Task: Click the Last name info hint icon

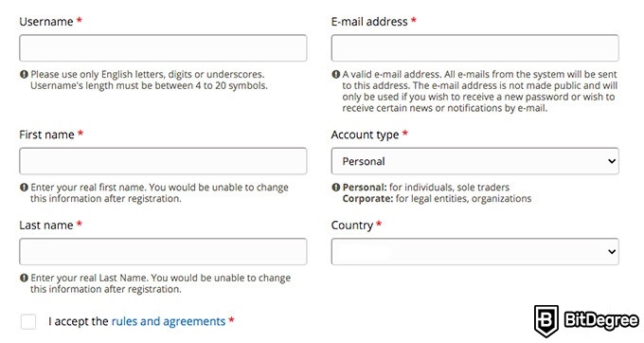Action: 24,278
